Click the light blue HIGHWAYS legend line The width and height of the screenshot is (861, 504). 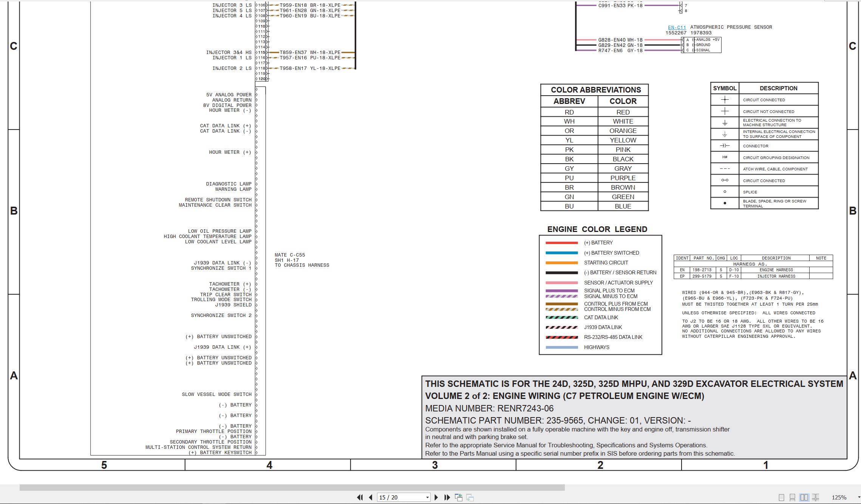[562, 347]
